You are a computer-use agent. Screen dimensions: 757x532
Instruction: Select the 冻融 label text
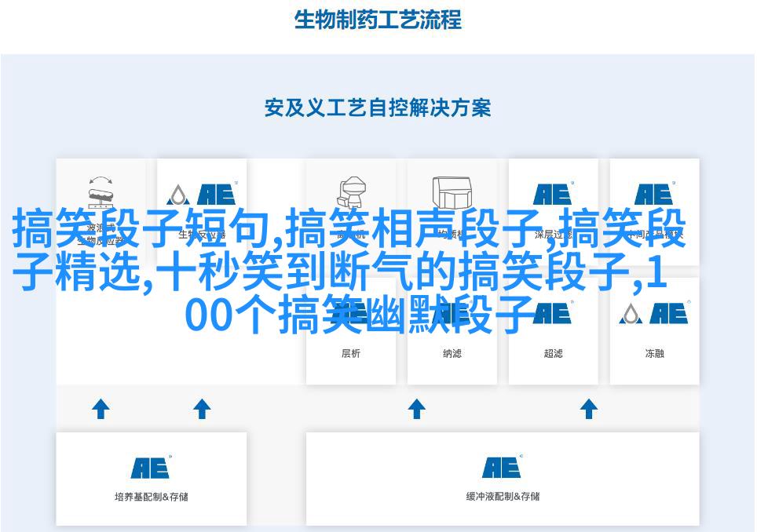point(654,354)
